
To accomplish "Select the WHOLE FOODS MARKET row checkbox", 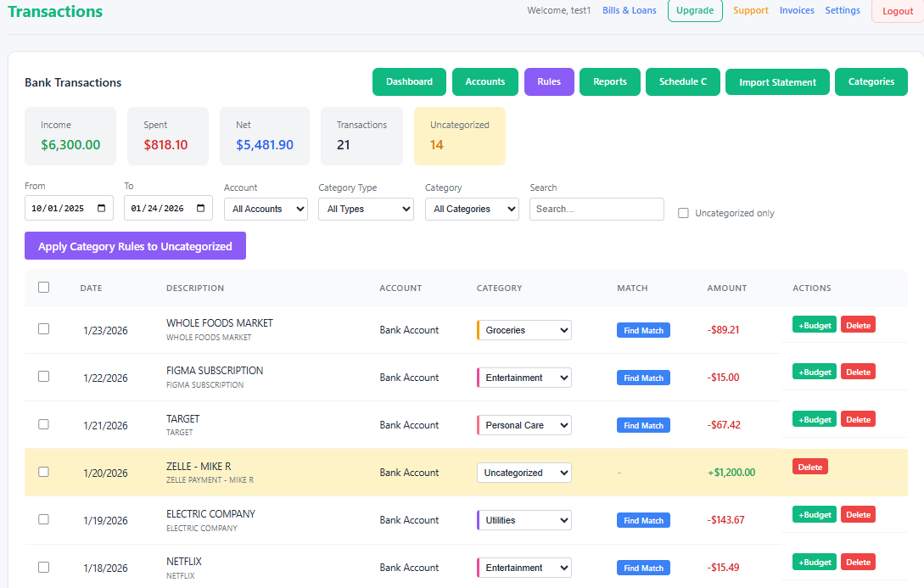I will 43,328.
